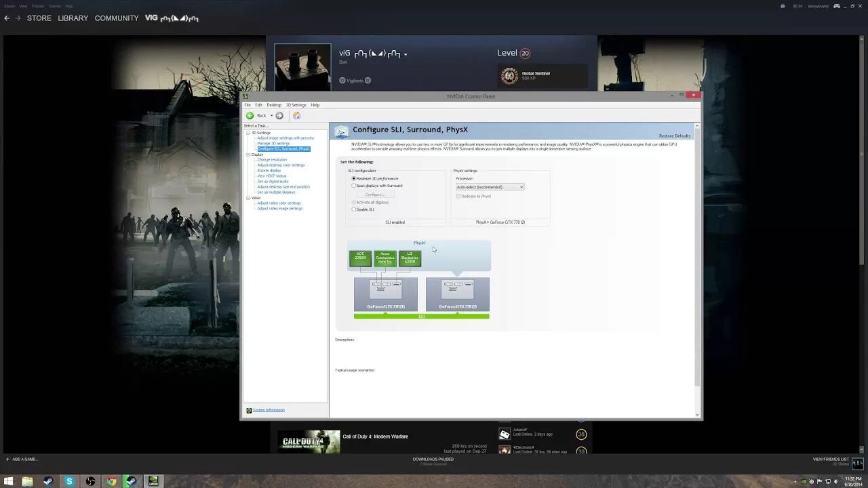The height and width of the screenshot is (488, 868).
Task: Click the Home icon in NVIDIA toolbar
Action: coord(296,116)
